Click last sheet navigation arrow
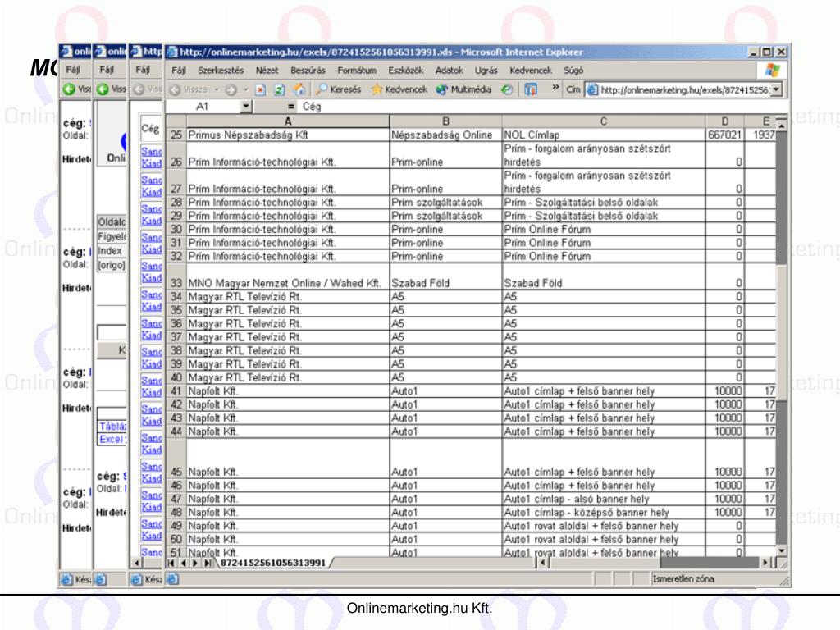Viewport: 840px width, 630px height. pyautogui.click(x=208, y=563)
